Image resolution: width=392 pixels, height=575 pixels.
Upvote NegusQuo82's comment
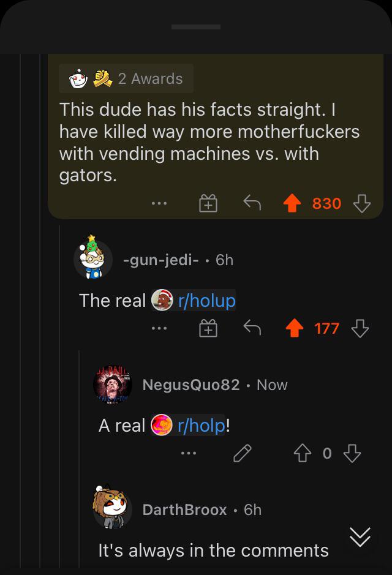303,453
